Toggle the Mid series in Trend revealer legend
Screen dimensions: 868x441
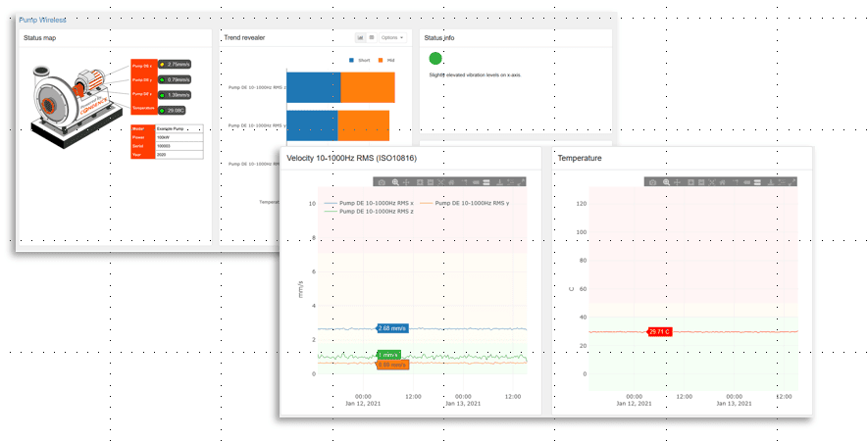(386, 61)
